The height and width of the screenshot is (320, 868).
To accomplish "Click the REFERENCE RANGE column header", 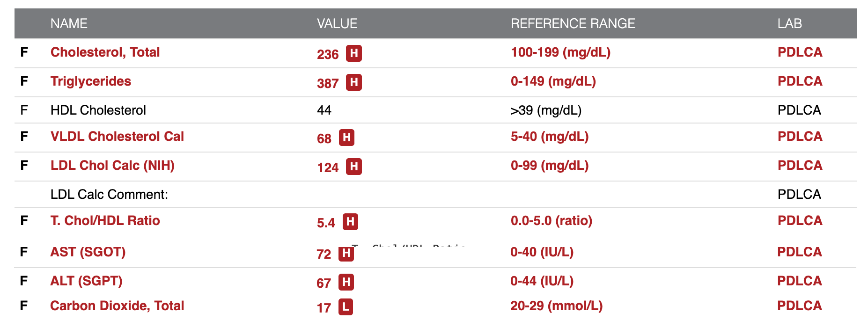I will 573,23.
